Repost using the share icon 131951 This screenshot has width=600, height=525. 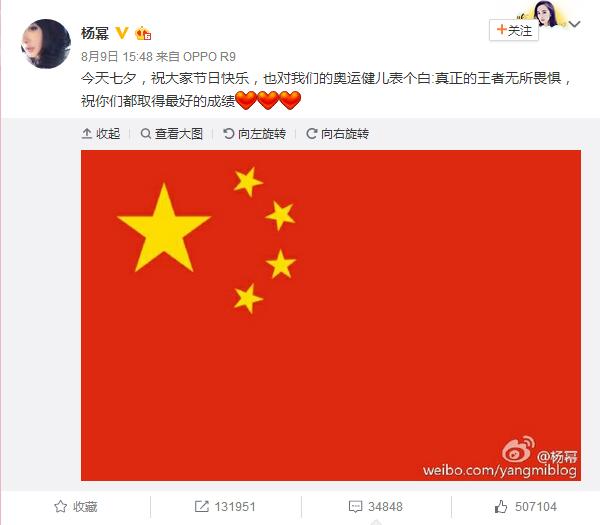(225, 507)
